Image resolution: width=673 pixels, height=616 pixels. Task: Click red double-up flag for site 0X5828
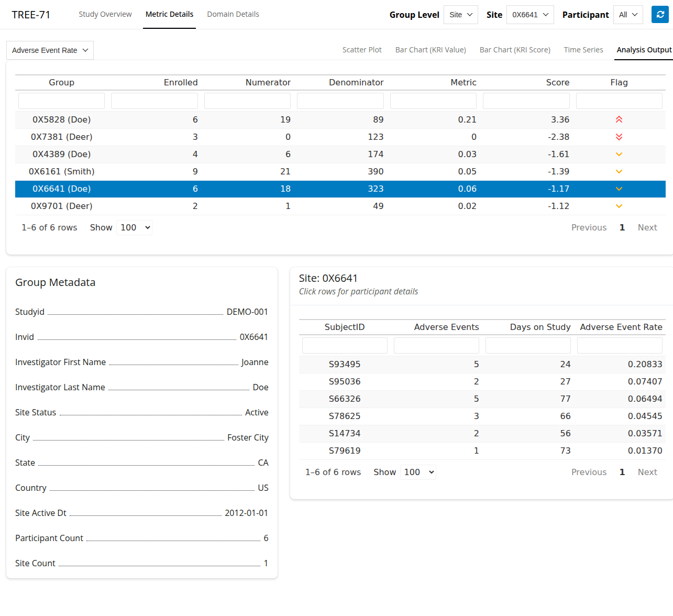[619, 119]
